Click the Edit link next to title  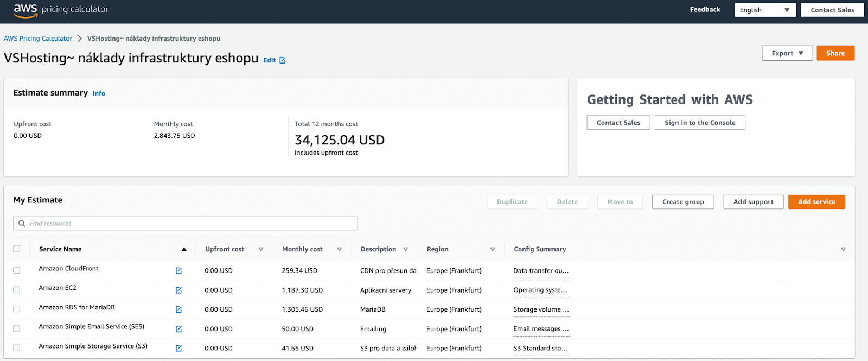tap(270, 60)
